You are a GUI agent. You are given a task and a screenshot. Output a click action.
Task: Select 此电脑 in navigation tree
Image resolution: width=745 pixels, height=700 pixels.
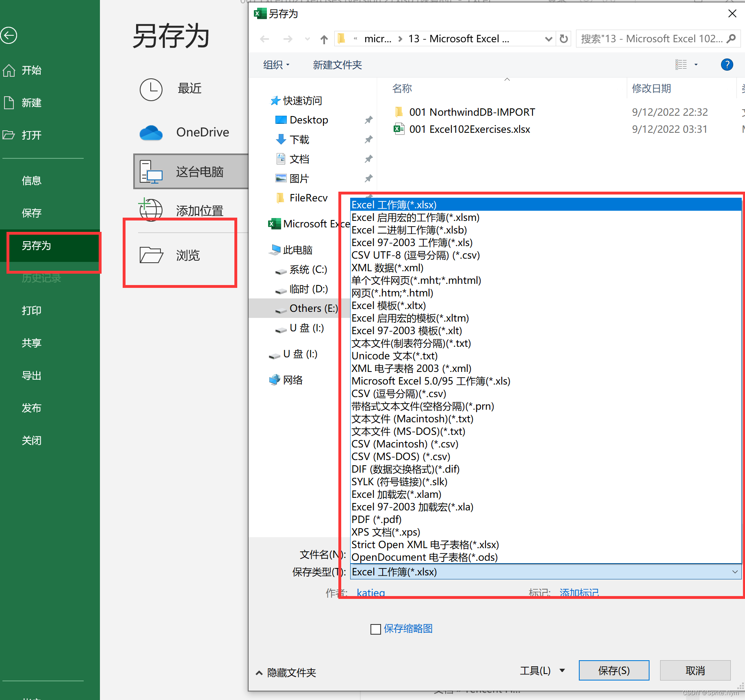pyautogui.click(x=290, y=250)
